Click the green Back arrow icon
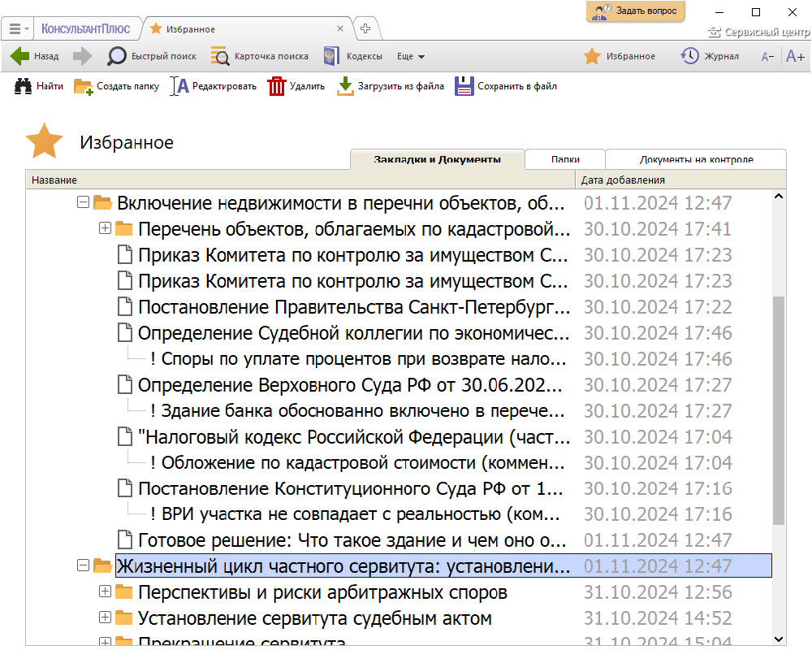Viewport: 812px width, 650px height. click(20, 56)
